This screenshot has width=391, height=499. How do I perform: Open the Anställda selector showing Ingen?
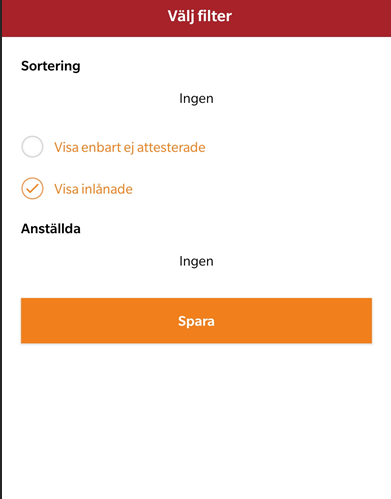point(196,261)
